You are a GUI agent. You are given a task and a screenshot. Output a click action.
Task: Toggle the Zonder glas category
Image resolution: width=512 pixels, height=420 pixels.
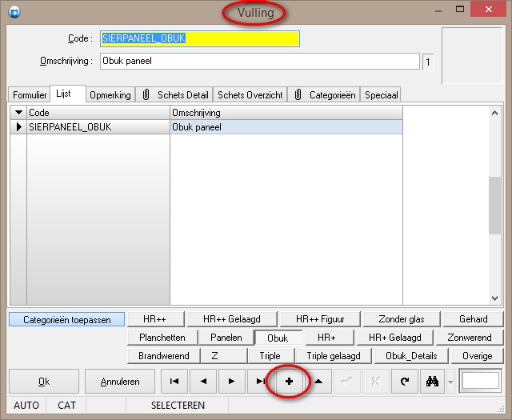402,319
